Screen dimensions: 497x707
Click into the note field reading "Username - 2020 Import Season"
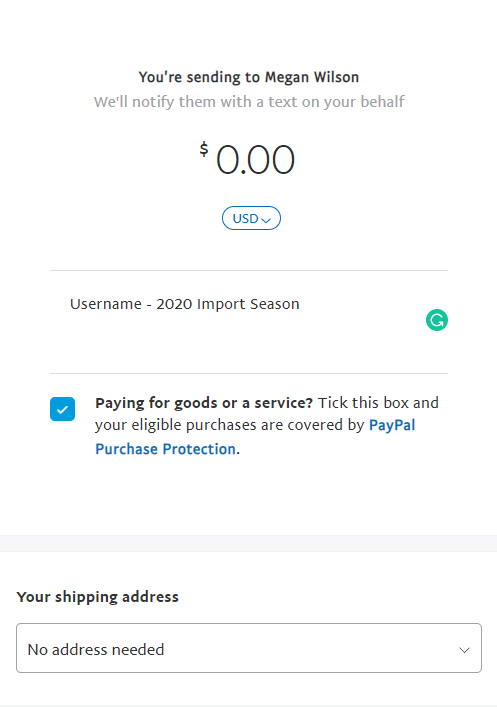[184, 304]
